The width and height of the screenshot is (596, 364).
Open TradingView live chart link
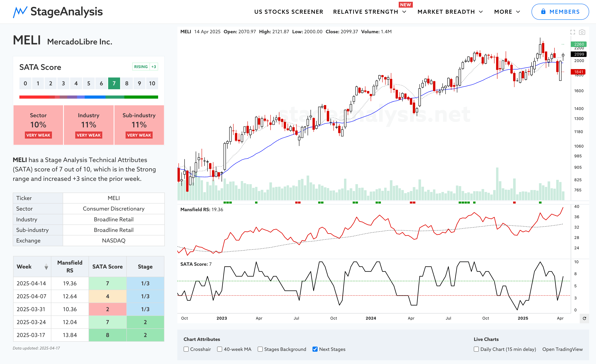point(562,349)
